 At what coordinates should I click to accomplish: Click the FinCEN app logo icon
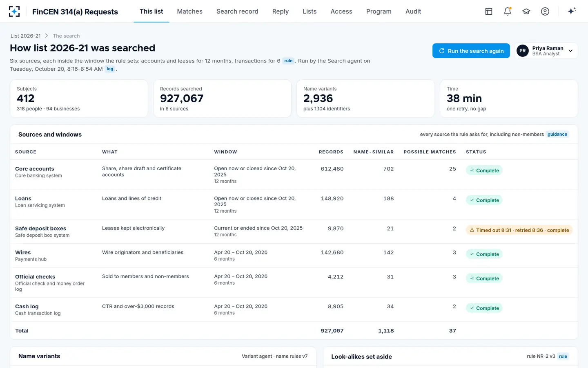tap(14, 11)
